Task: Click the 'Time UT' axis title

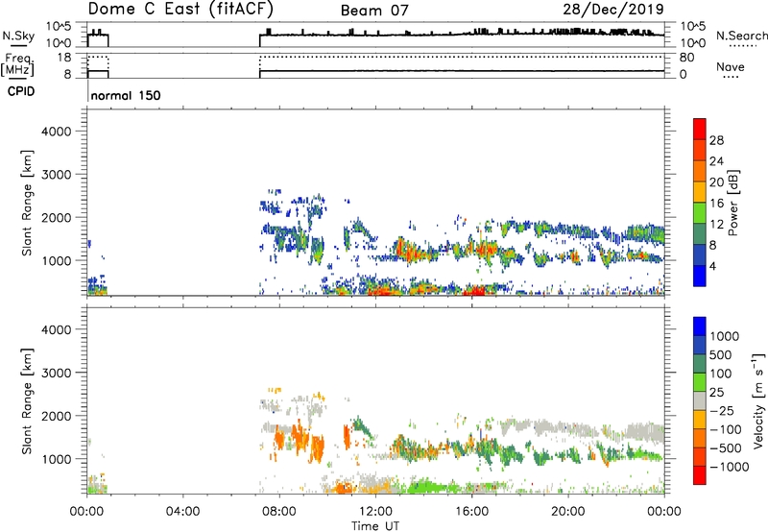Action: point(375,526)
